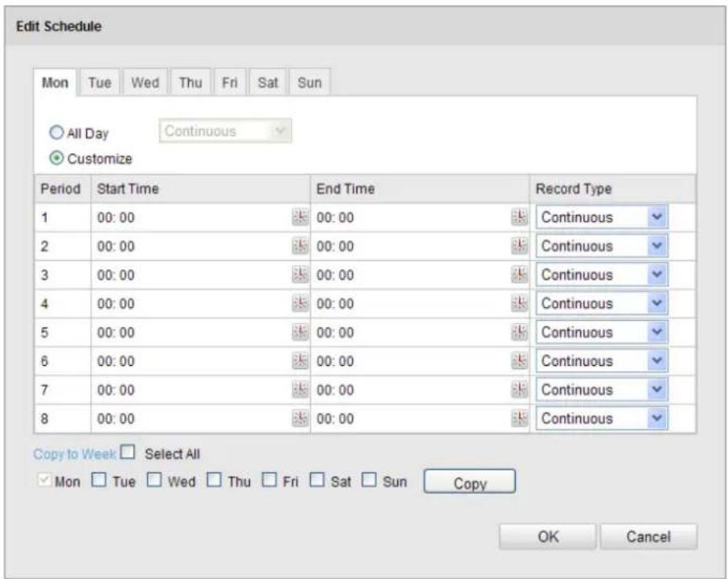Check the Tue copy checkbox
Screen dimensions: 728x579
click(x=98, y=480)
